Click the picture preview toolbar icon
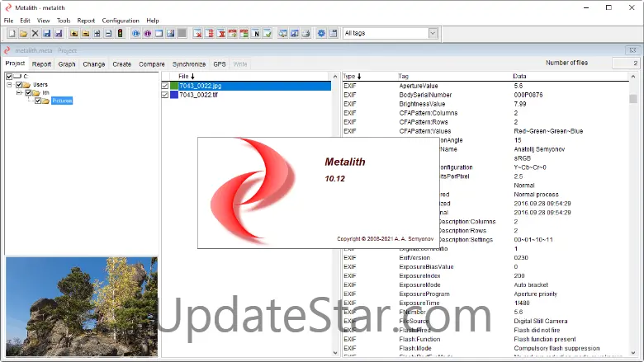 (x=170, y=33)
